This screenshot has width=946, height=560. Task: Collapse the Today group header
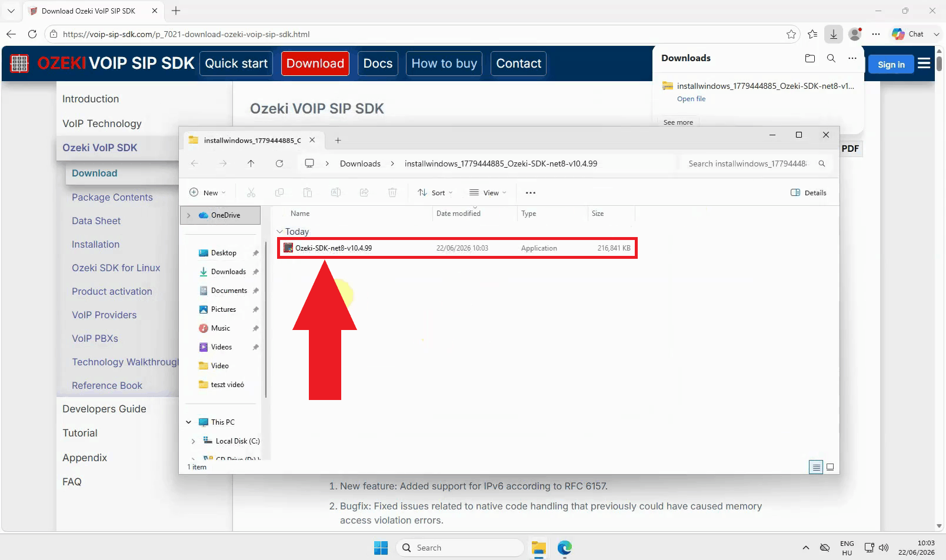pos(280,232)
